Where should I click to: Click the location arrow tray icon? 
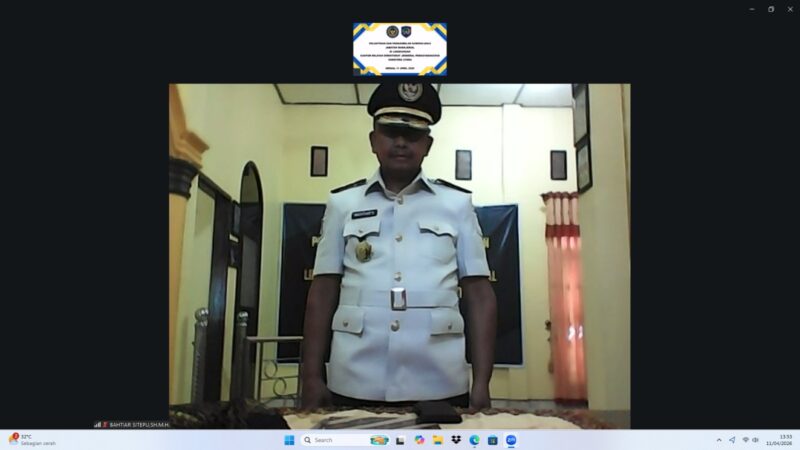tap(732, 440)
